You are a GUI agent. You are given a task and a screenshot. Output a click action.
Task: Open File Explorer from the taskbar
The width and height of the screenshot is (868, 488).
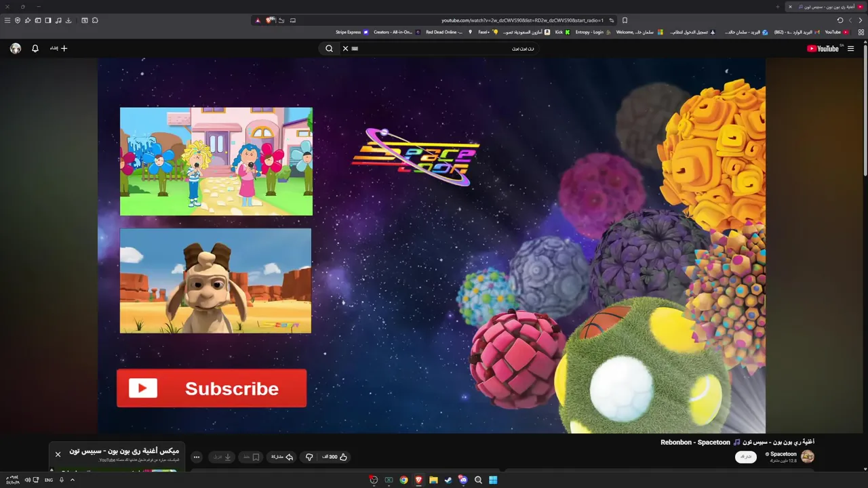point(433,480)
